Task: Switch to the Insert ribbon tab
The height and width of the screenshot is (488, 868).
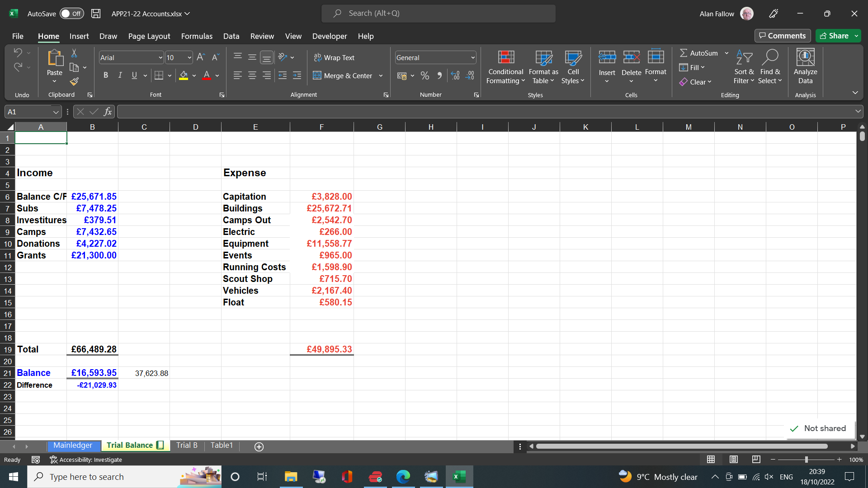Action: [79, 36]
